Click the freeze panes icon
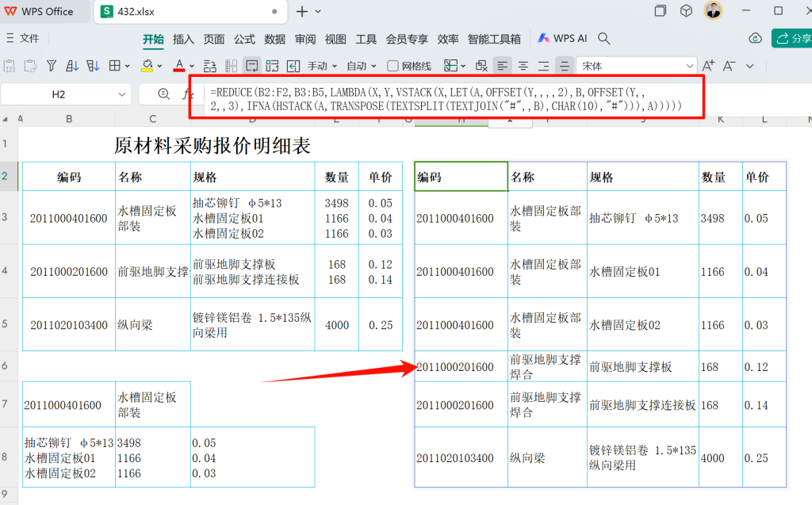Screen dimensions: 812x505 pos(450,66)
